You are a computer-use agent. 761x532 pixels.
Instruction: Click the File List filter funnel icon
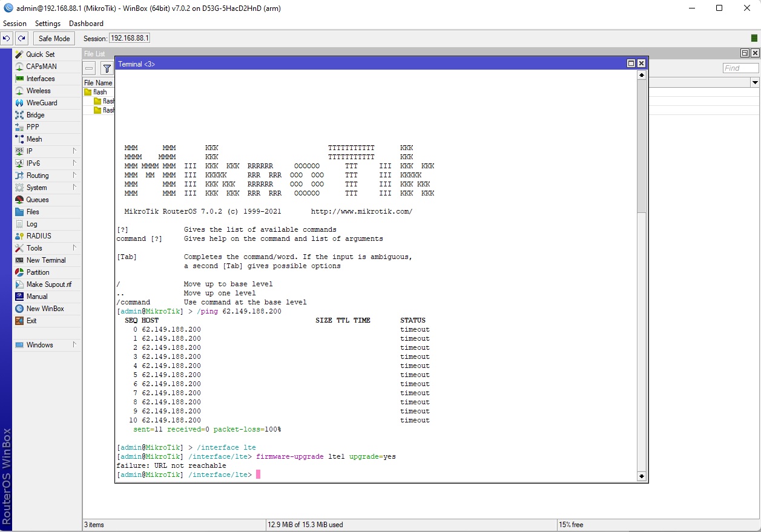[x=107, y=68]
